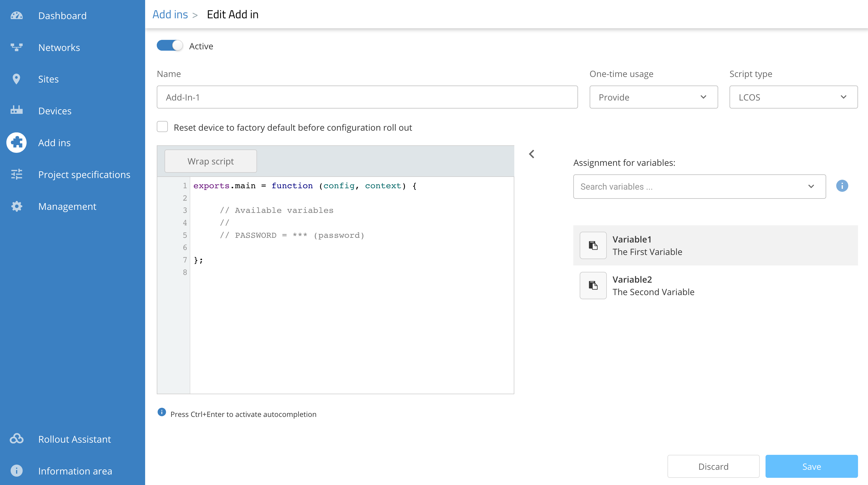Copy Variable1 using its paste icon
This screenshot has width=868, height=485.
pos(593,245)
